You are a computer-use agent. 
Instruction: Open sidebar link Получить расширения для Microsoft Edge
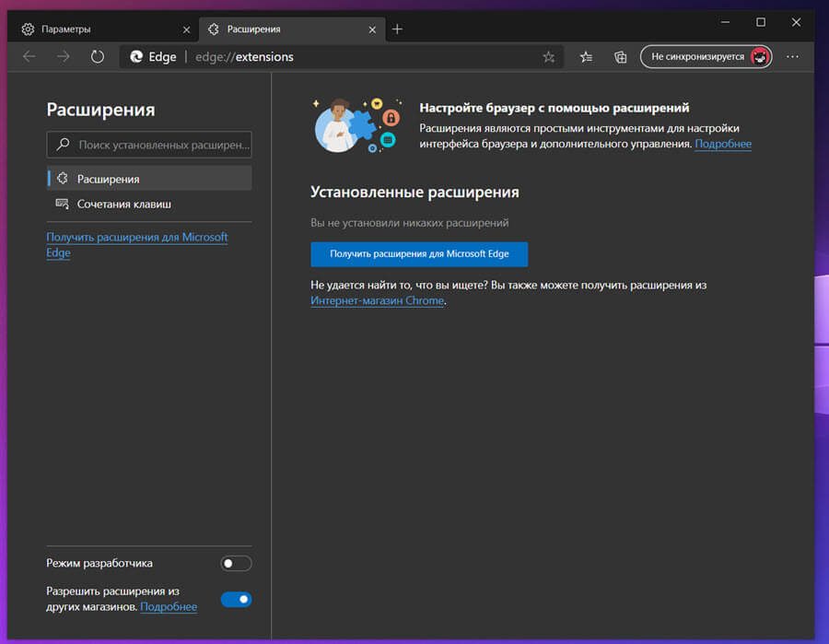(137, 244)
